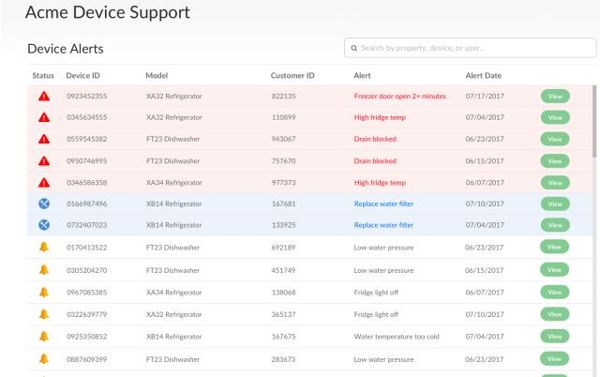This screenshot has width=600, height=377.
Task: View Drain blocked alert dated 06/23/2017
Action: click(555, 139)
